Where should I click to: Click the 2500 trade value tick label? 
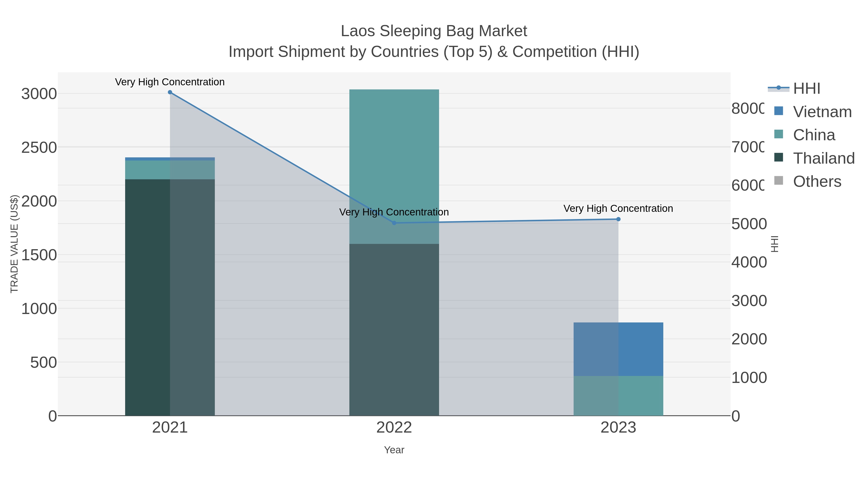(39, 147)
